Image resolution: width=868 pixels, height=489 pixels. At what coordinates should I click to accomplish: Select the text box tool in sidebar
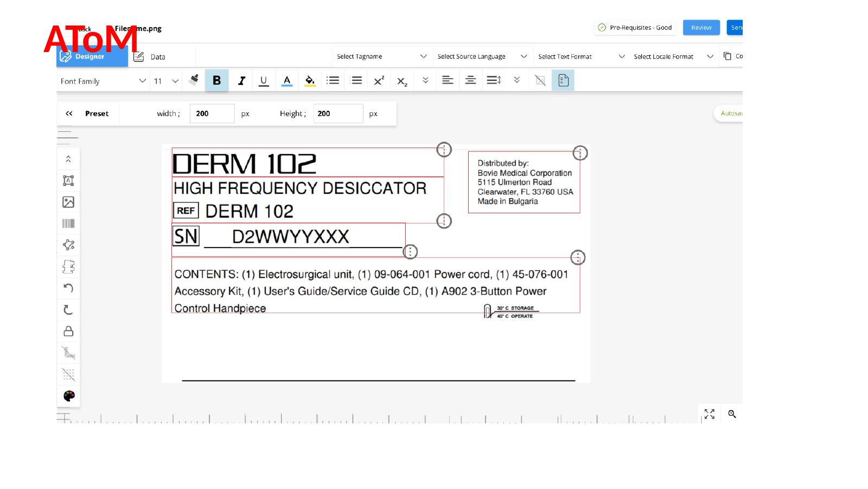(68, 181)
